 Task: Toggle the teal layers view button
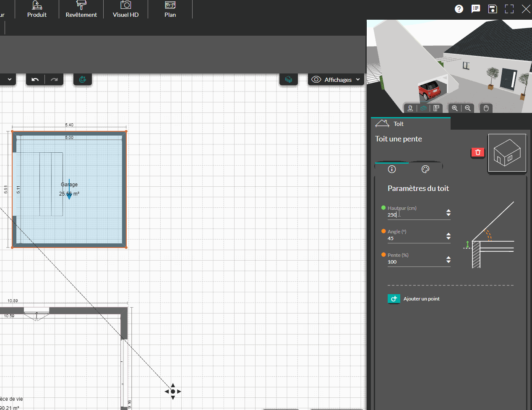289,79
